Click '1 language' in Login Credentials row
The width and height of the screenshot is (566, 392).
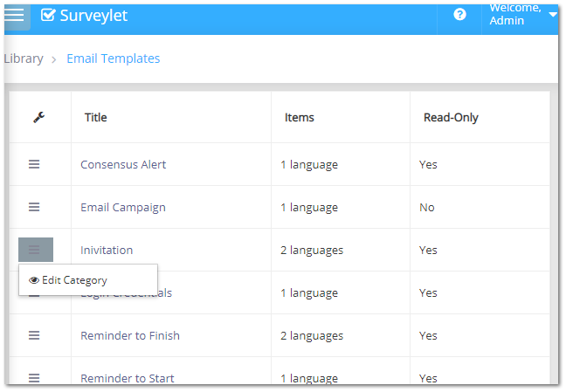[309, 293]
